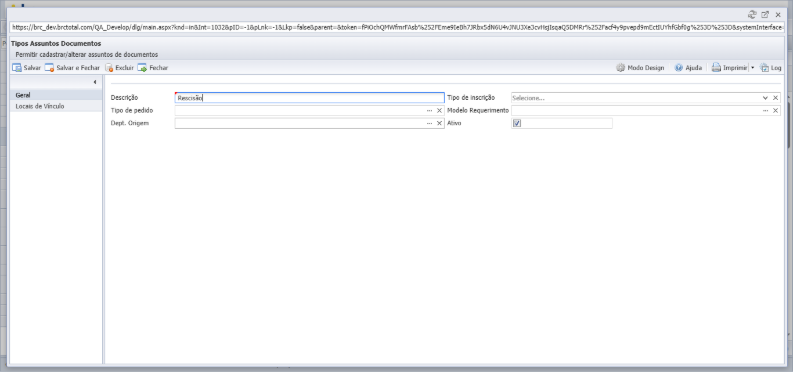Click the Descrição label
The height and width of the screenshot is (372, 793).
pyautogui.click(x=124, y=98)
